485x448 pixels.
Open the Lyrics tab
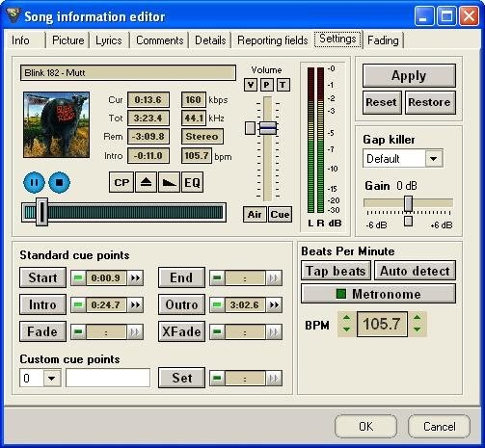109,40
